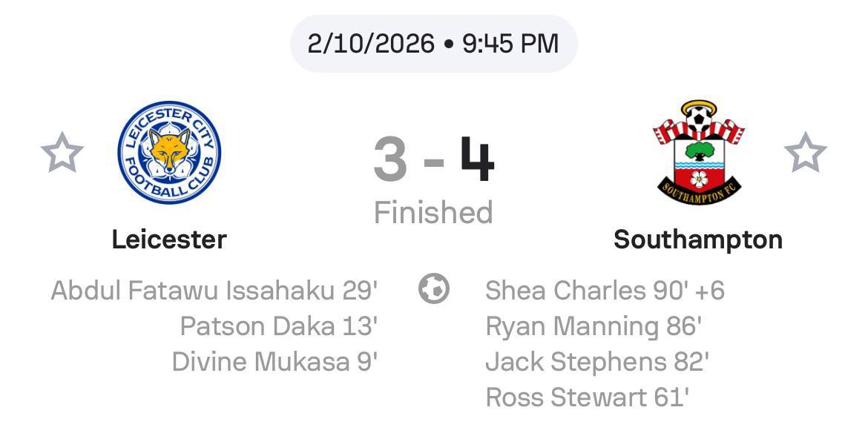Favorite Leicester with the left star

(x=62, y=153)
